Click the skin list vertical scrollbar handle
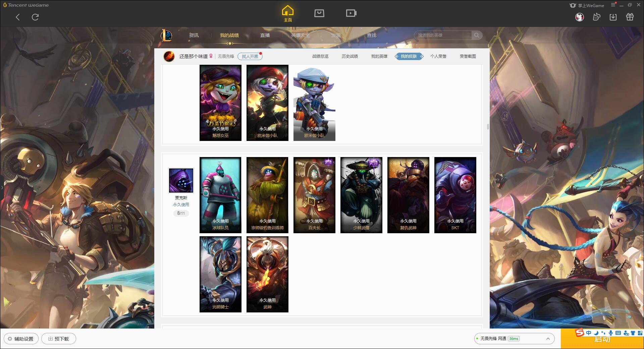 coord(488,127)
